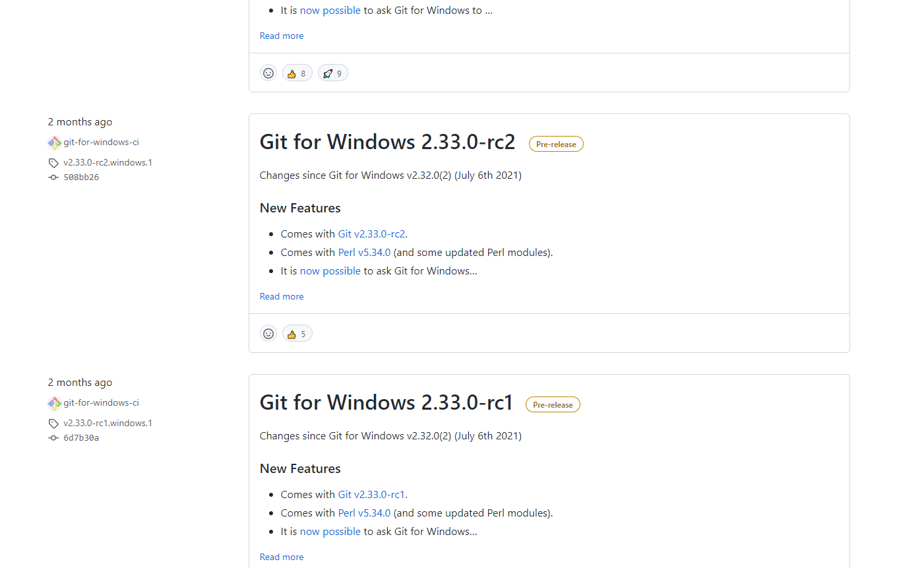Click commit icon beside 6d7b30a
The width and height of the screenshot is (924, 568).
[x=53, y=438]
